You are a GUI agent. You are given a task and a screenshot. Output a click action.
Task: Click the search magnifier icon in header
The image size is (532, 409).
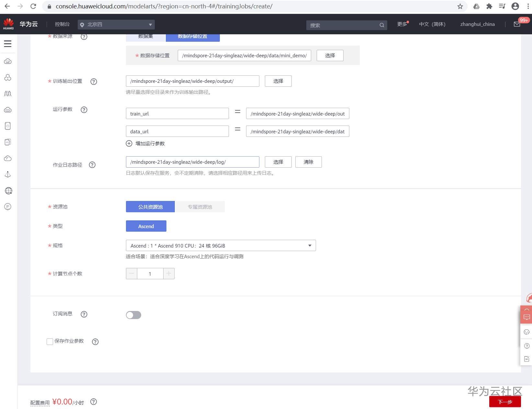click(x=382, y=25)
